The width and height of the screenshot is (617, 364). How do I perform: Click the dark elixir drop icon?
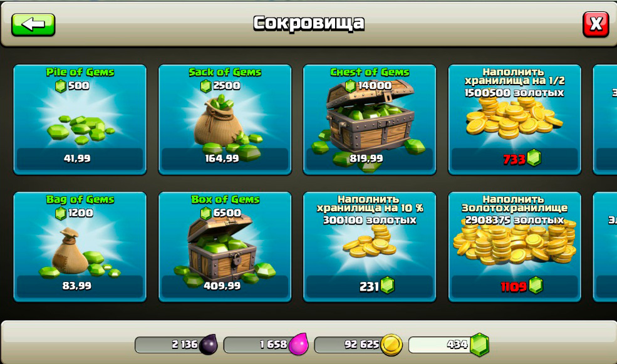pyautogui.click(x=208, y=345)
